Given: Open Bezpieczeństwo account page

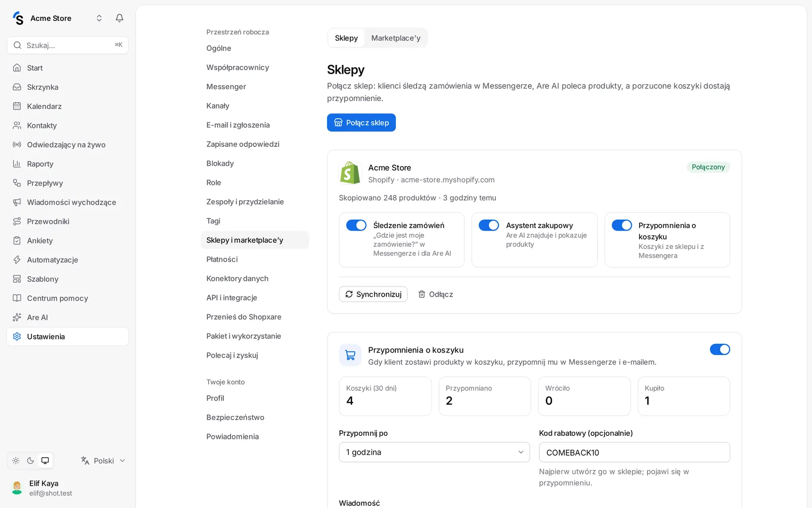Looking at the screenshot, I should (254, 418).
